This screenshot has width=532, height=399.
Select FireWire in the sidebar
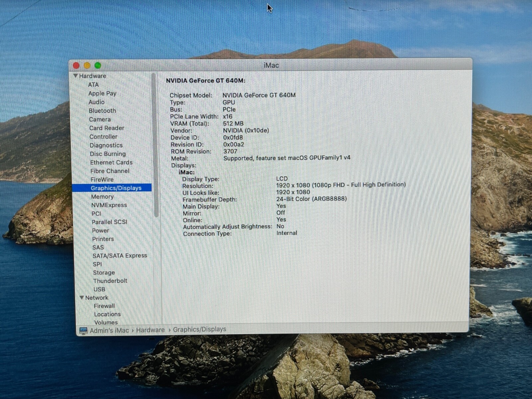[102, 180]
